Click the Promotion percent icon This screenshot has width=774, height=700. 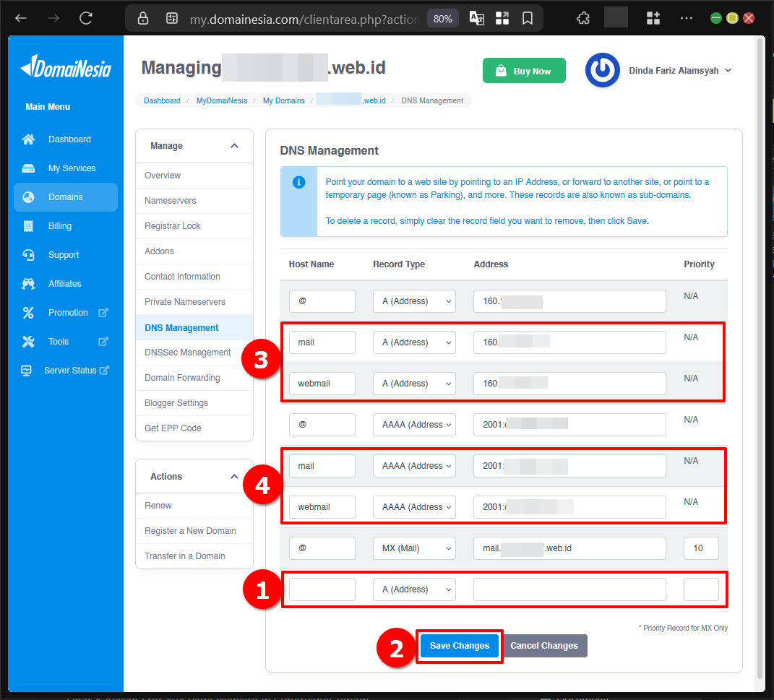pyautogui.click(x=28, y=312)
